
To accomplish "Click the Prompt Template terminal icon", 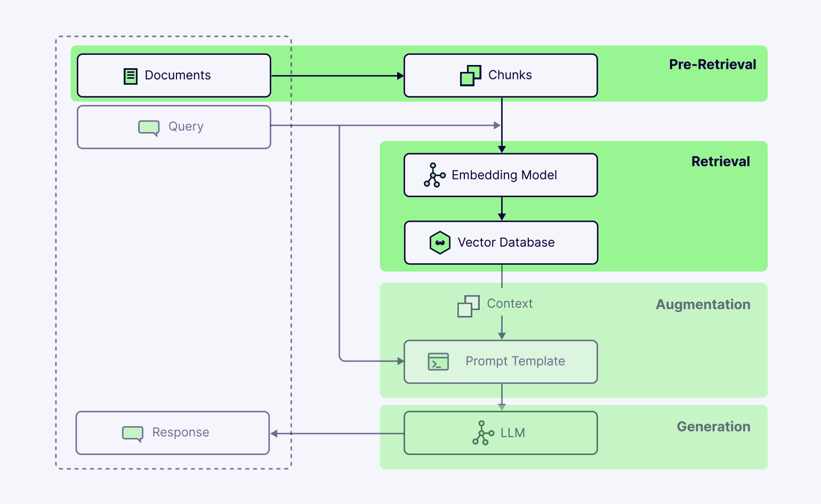I will click(x=438, y=362).
